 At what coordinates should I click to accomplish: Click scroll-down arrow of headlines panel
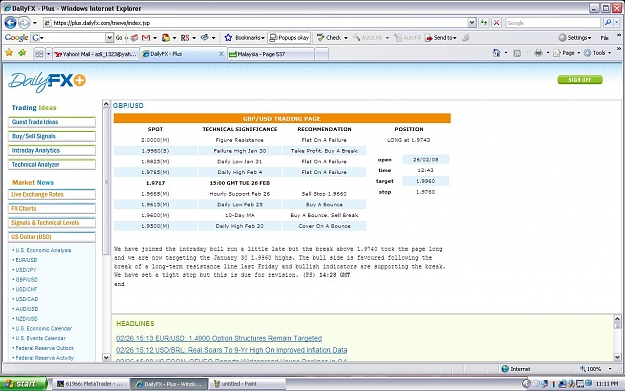pyautogui.click(x=617, y=357)
